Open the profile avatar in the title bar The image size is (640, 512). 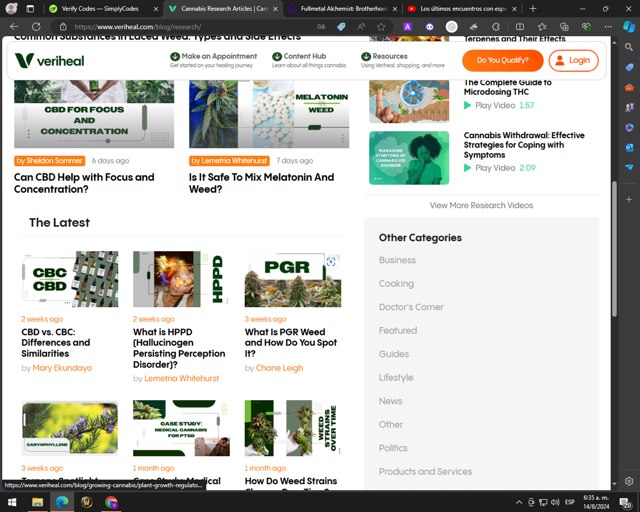(x=11, y=8)
